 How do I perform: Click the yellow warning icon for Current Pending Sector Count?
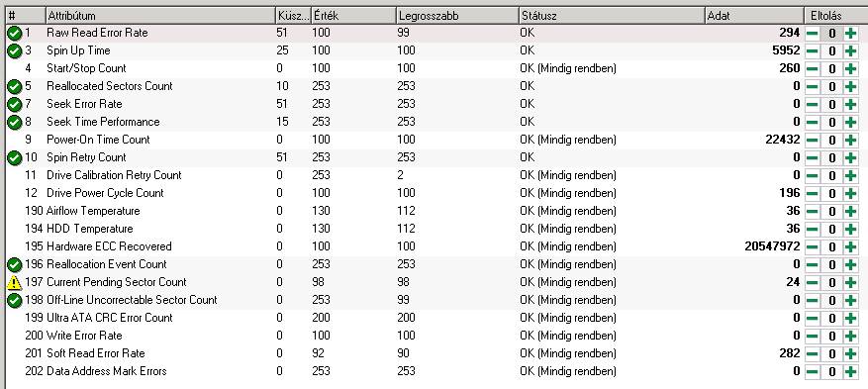pos(14,283)
